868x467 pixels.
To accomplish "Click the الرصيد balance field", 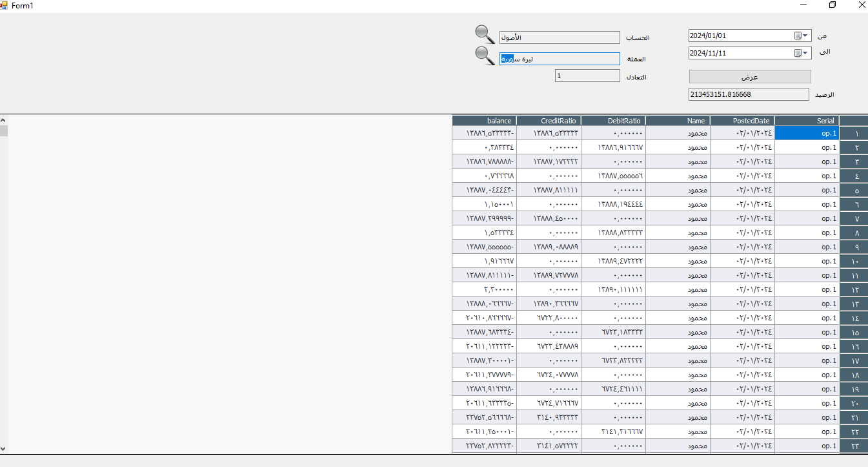I will [x=748, y=94].
